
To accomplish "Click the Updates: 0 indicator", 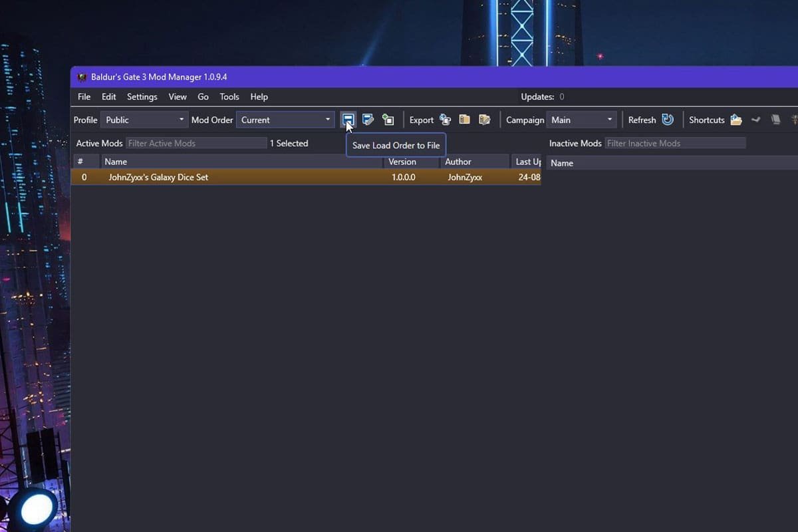I will [x=543, y=96].
